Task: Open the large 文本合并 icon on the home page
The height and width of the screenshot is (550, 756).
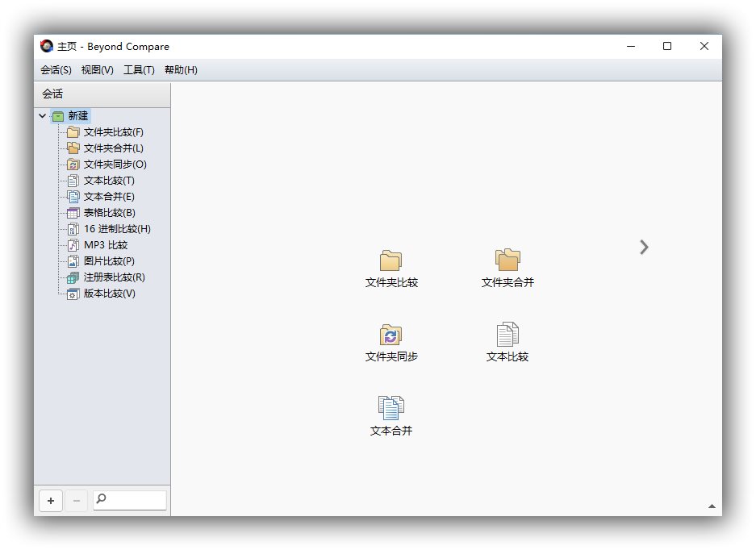Action: pos(391,408)
